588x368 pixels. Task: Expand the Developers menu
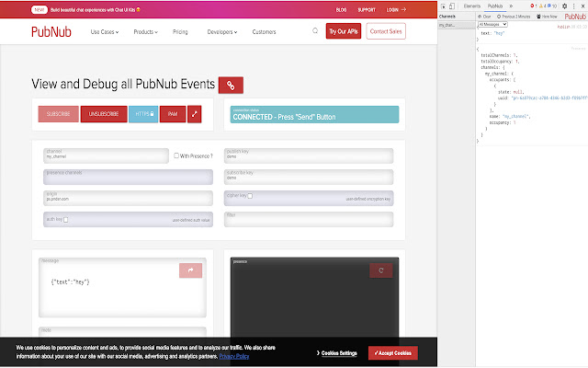pos(222,32)
